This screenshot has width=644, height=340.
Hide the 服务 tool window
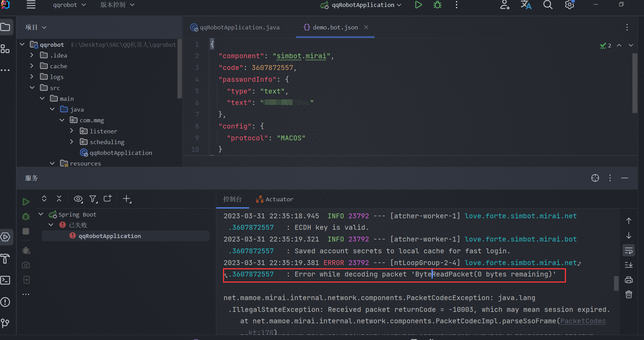click(x=625, y=178)
